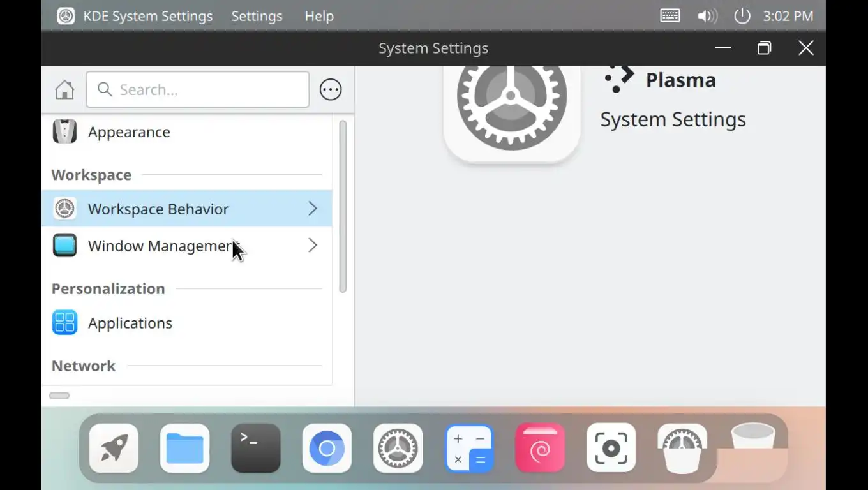Launch the screenshot capture tool in the dock
The image size is (868, 490).
coord(611,448)
